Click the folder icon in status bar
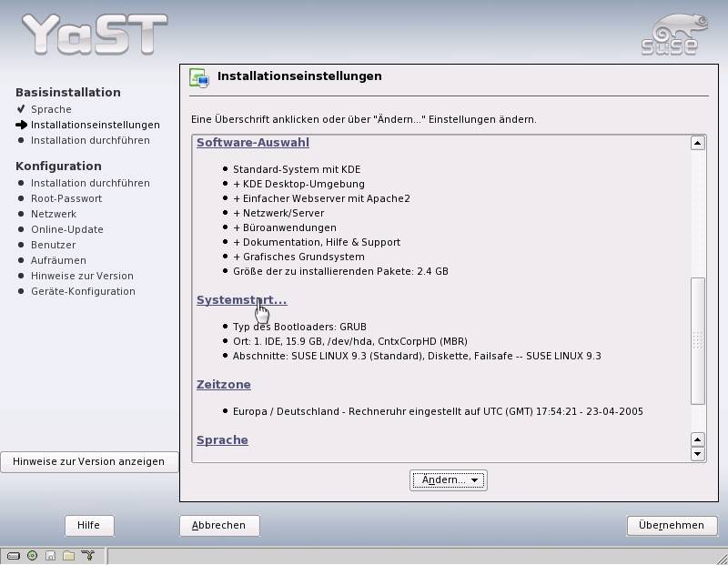 click(69, 556)
